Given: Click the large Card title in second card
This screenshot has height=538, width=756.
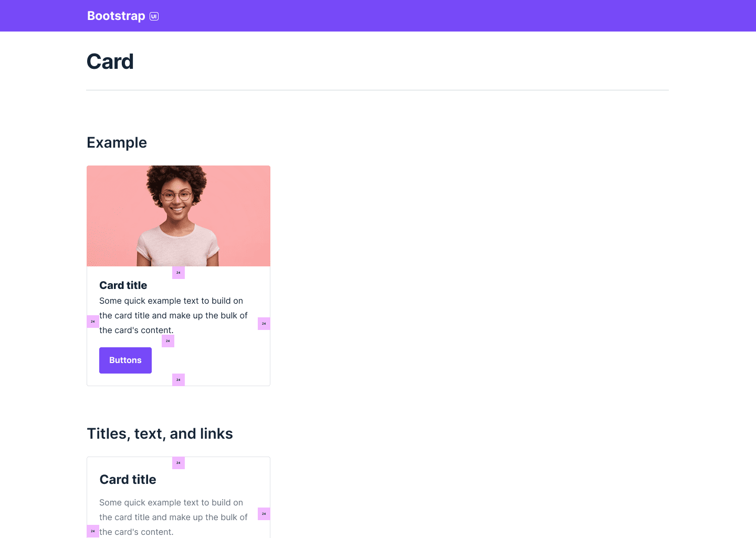Looking at the screenshot, I should 128,480.
